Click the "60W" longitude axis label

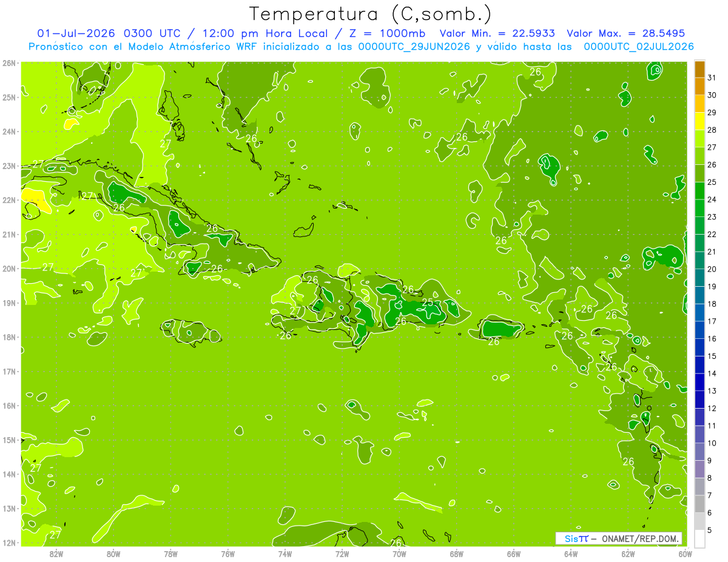point(685,554)
